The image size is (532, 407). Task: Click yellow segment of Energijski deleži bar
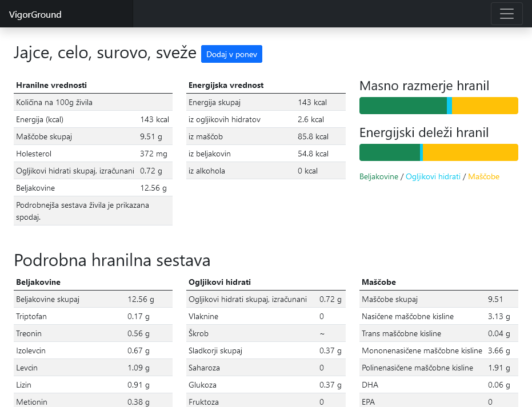coord(470,152)
